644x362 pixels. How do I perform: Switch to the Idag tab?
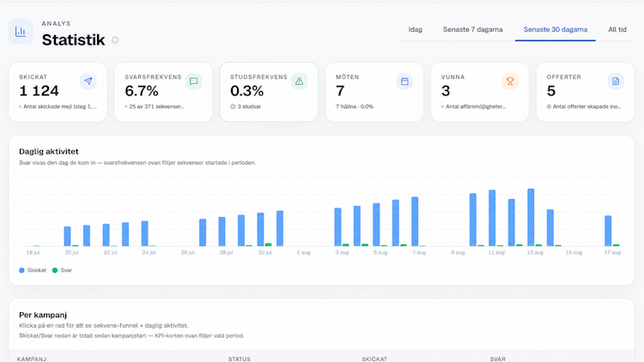tap(416, 29)
